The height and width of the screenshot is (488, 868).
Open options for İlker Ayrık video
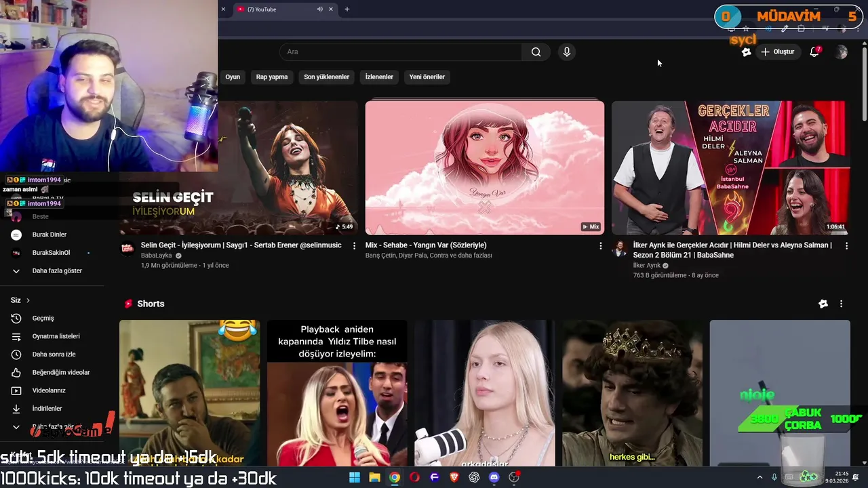tap(846, 246)
